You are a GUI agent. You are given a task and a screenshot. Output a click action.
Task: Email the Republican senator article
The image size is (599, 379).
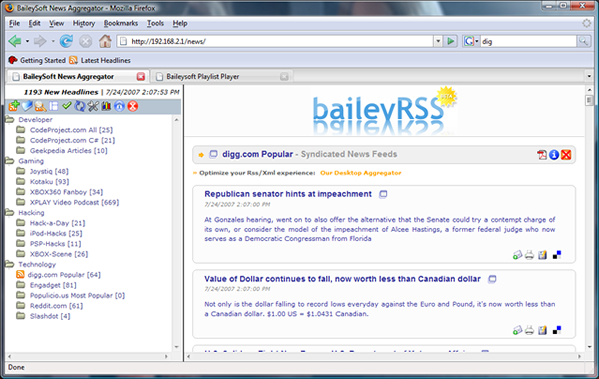(x=517, y=255)
